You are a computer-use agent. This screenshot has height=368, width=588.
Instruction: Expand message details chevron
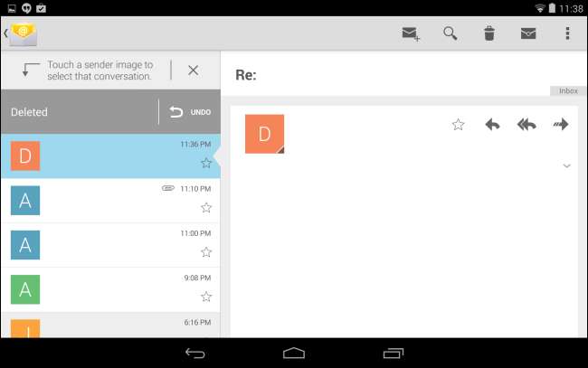[x=566, y=165]
